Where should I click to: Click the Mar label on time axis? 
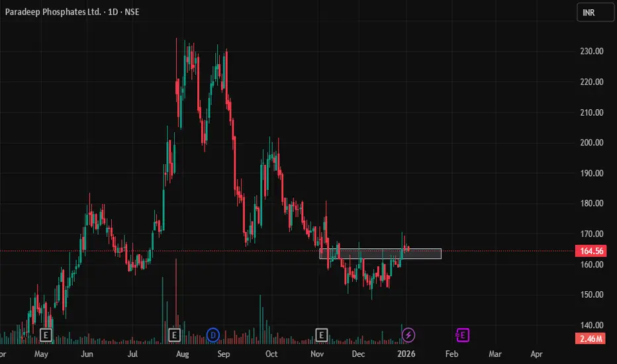click(x=495, y=354)
